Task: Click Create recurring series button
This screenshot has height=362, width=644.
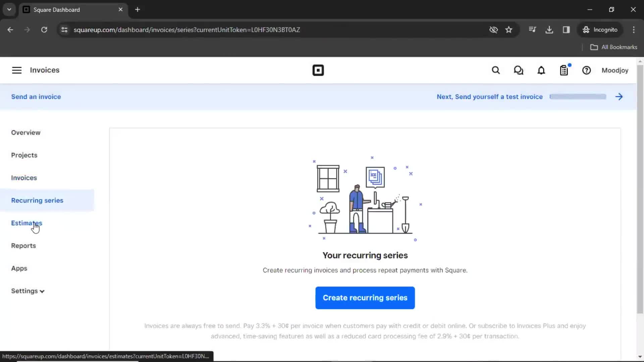Action: pos(365,298)
